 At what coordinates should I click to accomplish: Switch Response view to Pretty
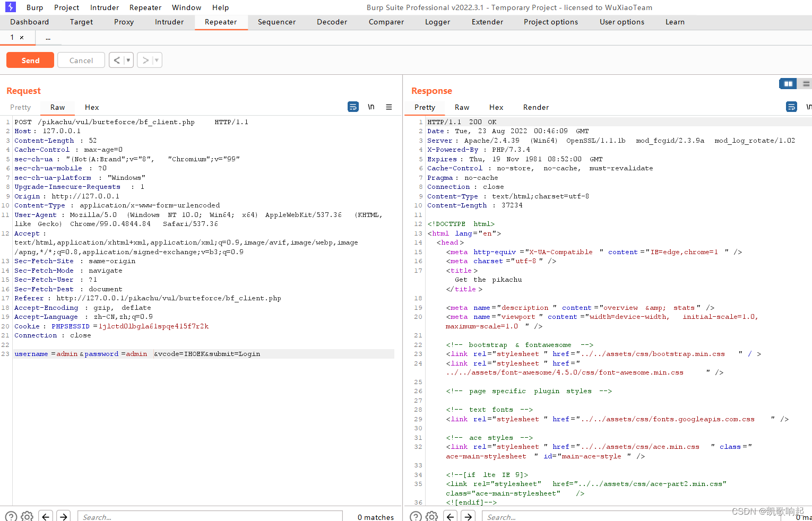click(425, 107)
